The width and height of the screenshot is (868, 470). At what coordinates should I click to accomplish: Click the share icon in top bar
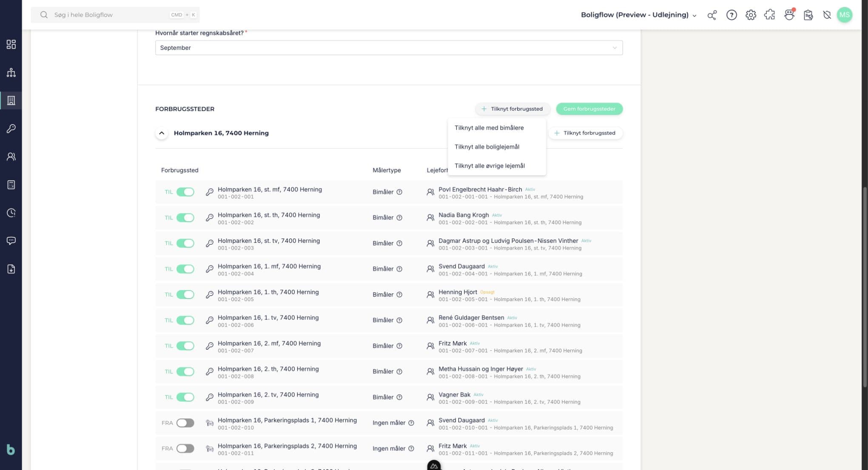point(712,15)
